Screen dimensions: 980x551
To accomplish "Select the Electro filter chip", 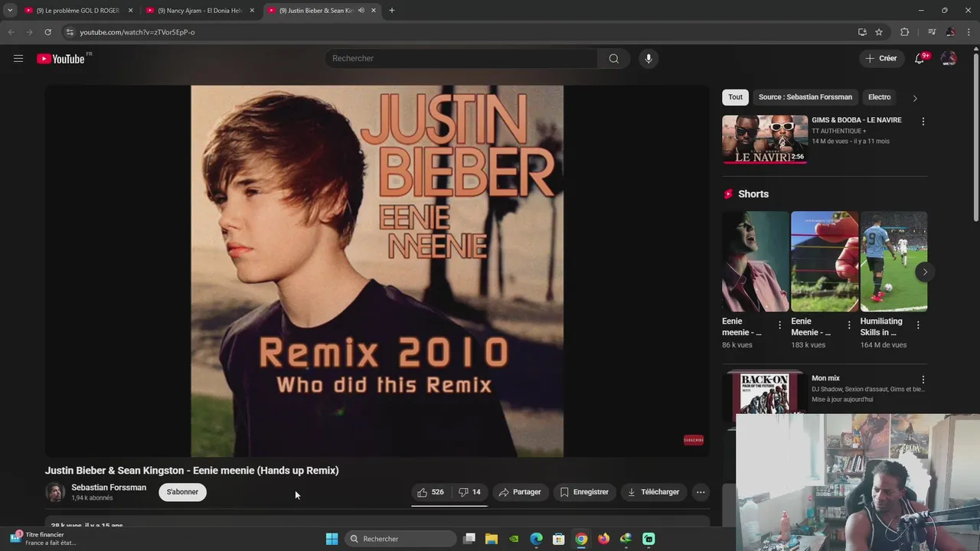I will [880, 97].
